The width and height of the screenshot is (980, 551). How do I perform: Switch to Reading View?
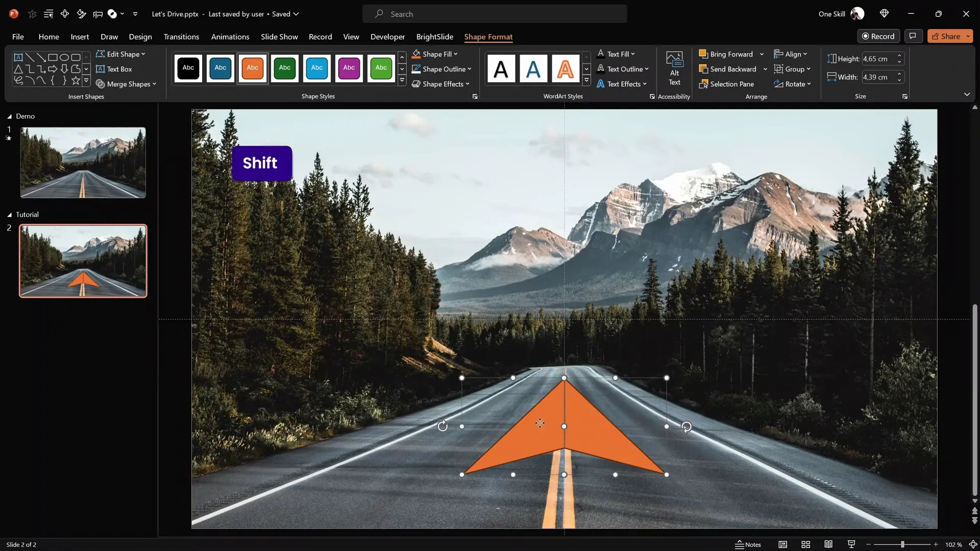tap(828, 544)
